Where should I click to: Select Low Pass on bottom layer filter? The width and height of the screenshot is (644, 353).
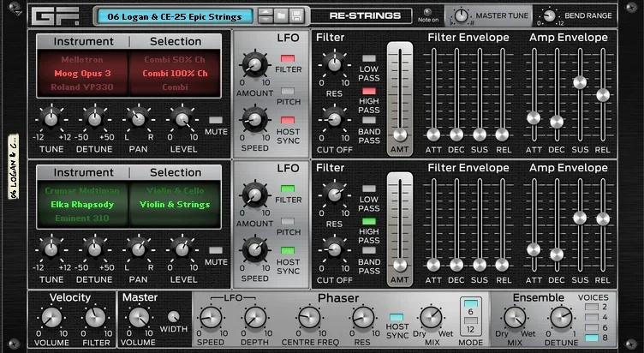pos(369,188)
